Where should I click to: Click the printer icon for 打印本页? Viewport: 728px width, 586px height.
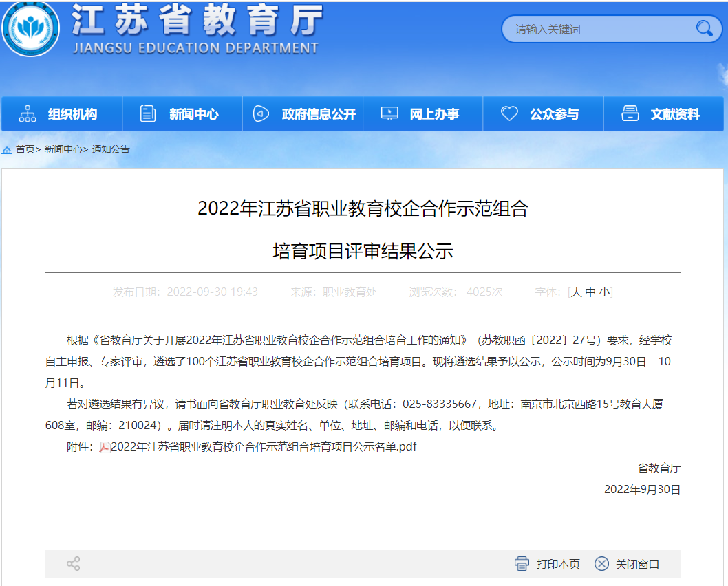[522, 564]
